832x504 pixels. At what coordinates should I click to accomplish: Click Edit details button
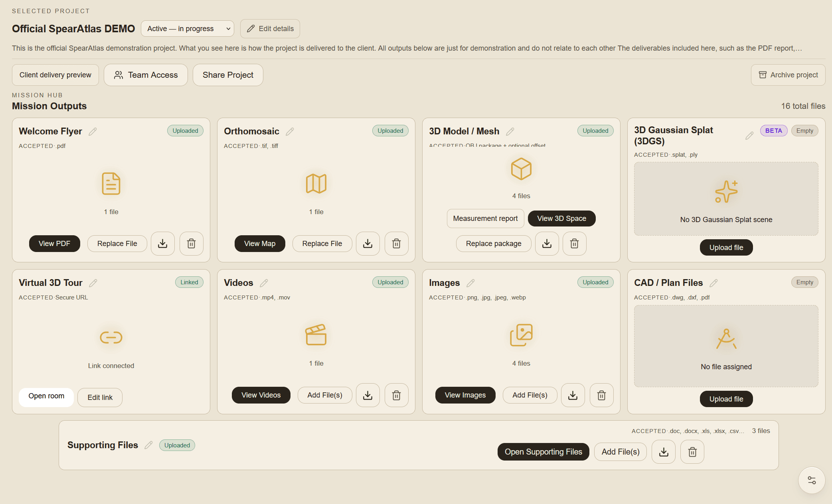pyautogui.click(x=270, y=29)
